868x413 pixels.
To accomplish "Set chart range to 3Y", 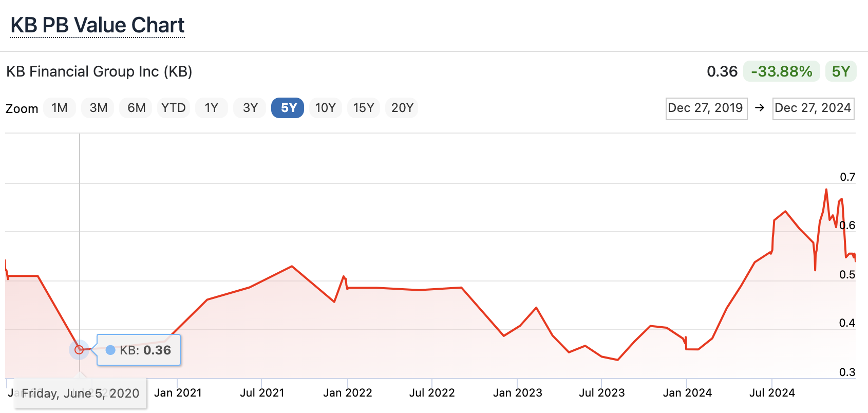I will point(250,108).
